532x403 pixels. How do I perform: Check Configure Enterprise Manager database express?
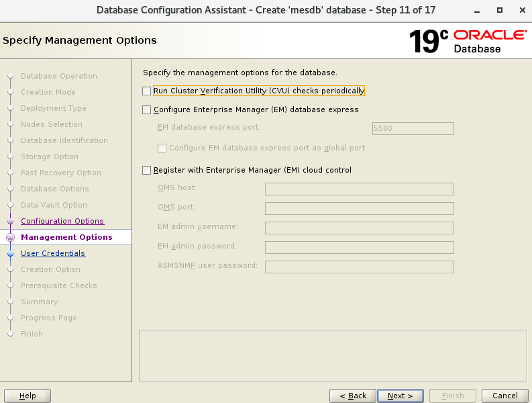tap(147, 109)
